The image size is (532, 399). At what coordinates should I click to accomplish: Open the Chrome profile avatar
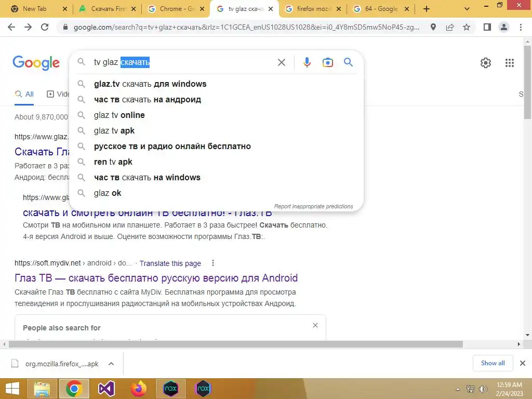coord(504,27)
